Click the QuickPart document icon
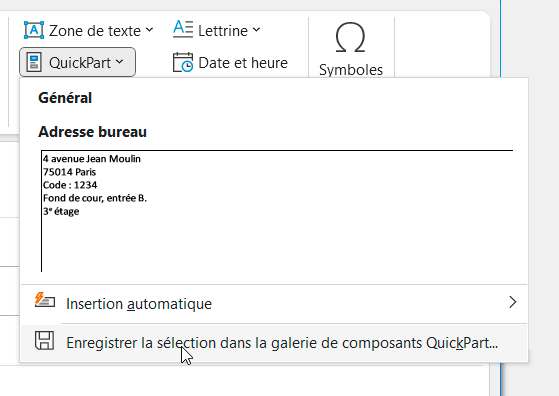 34,62
